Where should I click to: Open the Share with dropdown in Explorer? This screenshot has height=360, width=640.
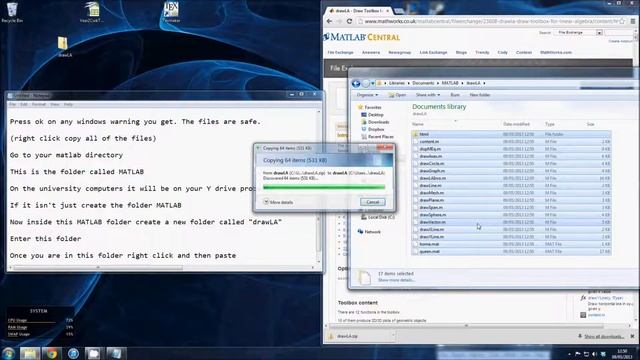click(x=428, y=95)
